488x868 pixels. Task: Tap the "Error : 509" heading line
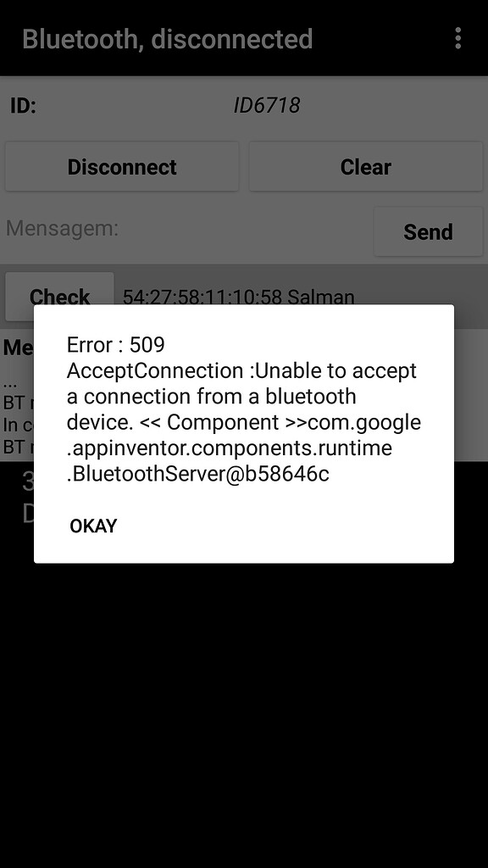tap(115, 345)
